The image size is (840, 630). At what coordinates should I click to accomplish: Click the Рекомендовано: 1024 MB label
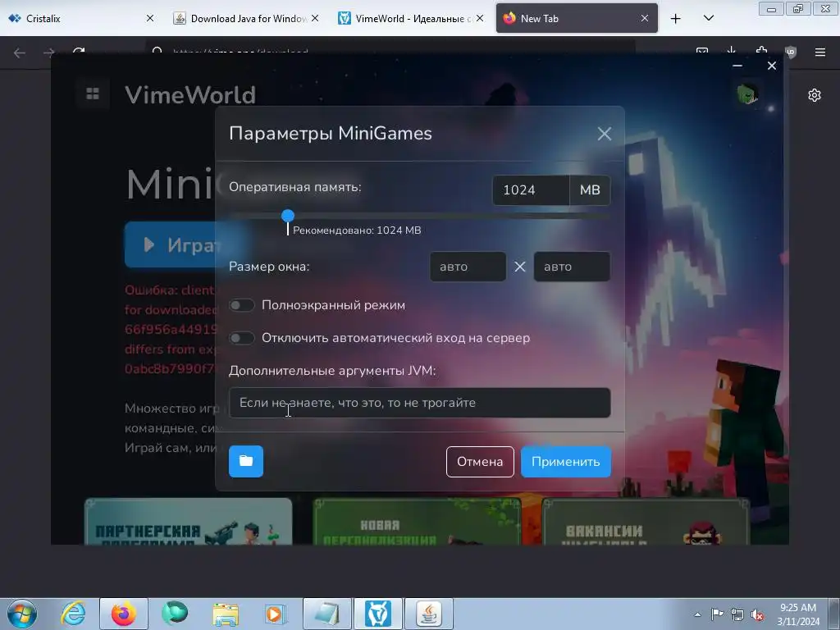click(357, 231)
